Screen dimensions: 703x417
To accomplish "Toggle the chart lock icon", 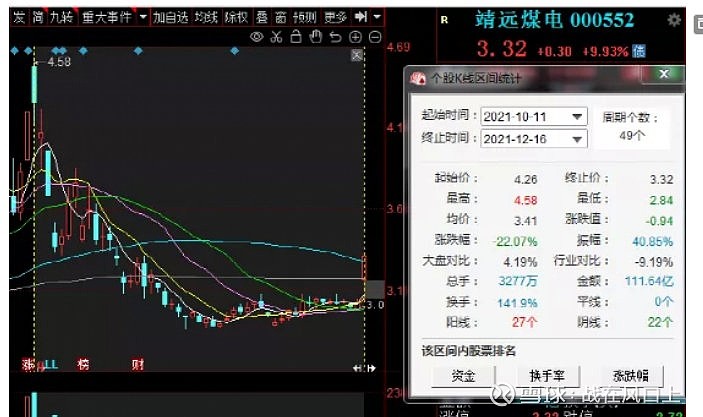I will (x=296, y=36).
